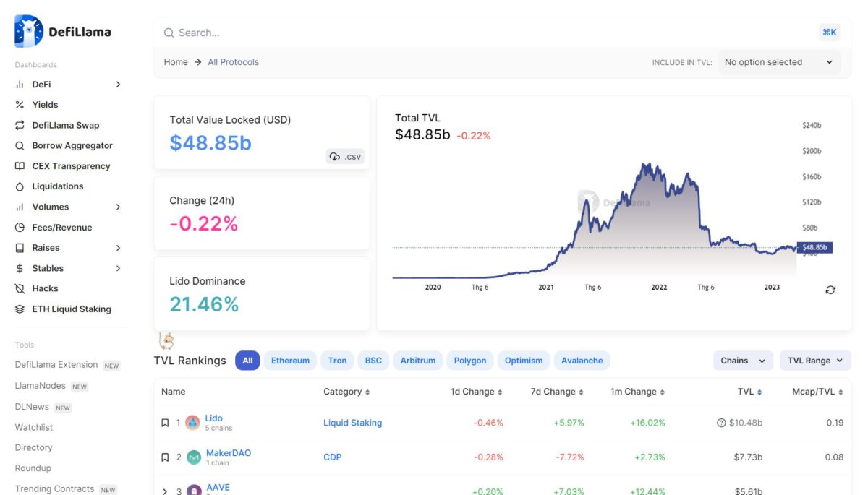
Task: Bookmark the MakerDAO protocol row
Action: click(x=165, y=457)
